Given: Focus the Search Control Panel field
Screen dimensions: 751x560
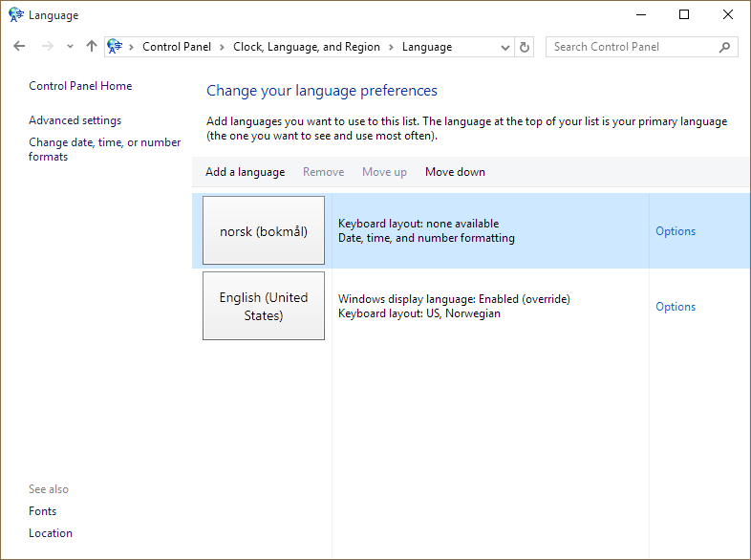Looking at the screenshot, I should pos(631,47).
